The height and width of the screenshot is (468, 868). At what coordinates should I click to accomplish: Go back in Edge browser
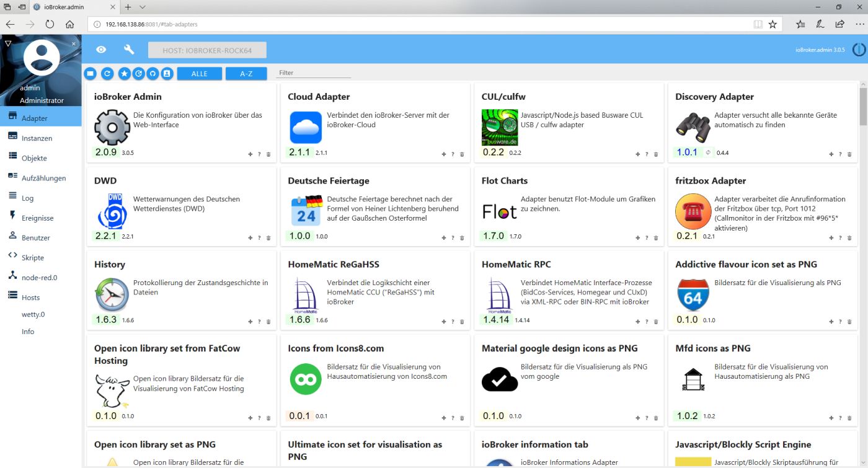tap(11, 24)
